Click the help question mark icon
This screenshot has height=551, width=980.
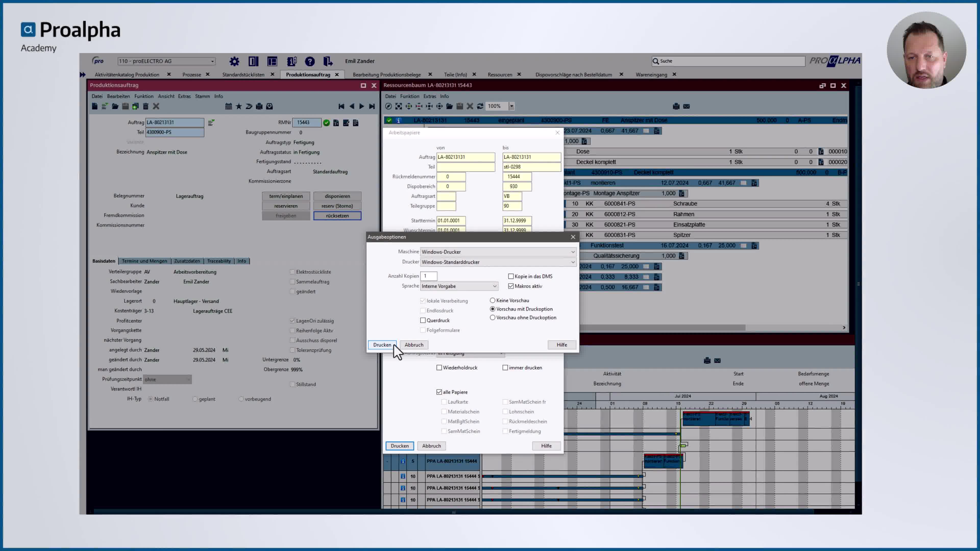click(310, 61)
